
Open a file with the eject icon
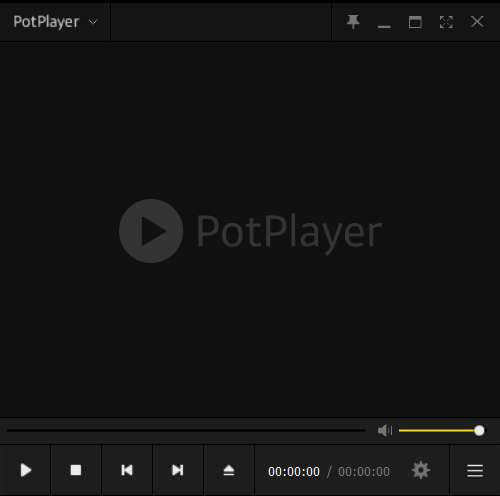(229, 470)
